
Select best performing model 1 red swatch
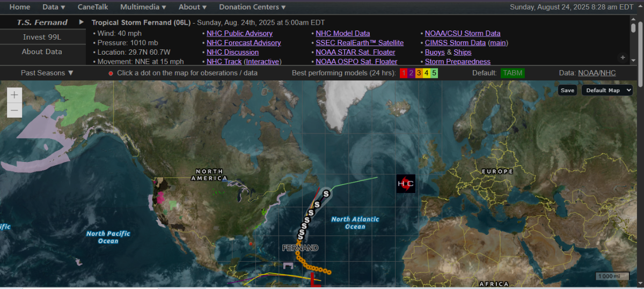(404, 73)
